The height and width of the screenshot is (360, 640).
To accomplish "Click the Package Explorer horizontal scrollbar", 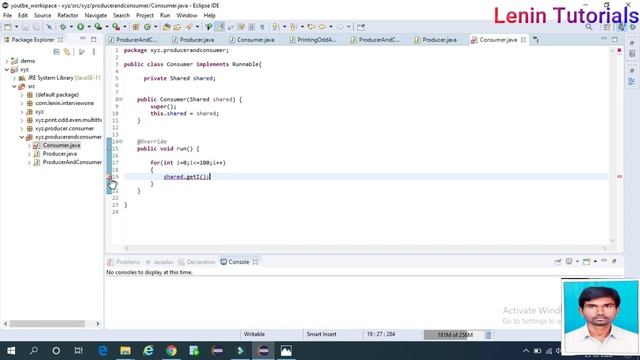I will coord(47,323).
